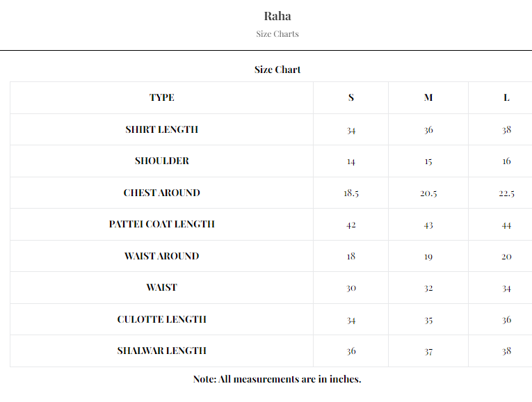Click the WAIST AROUND row label

(162, 256)
